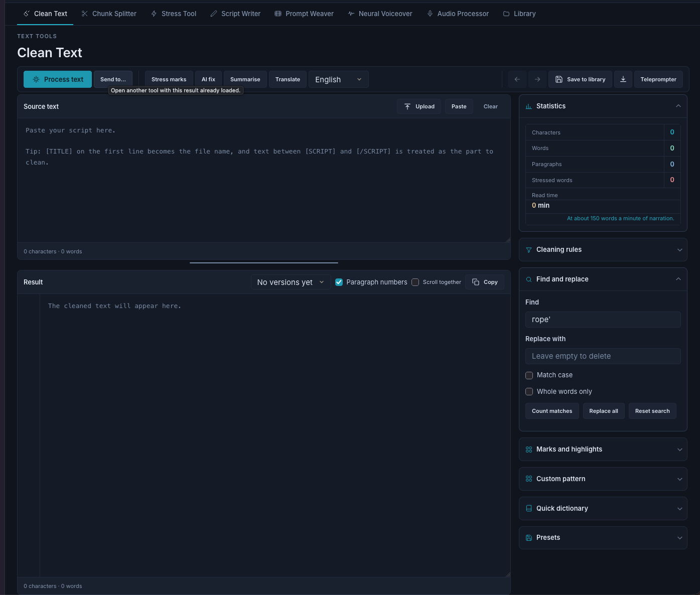The height and width of the screenshot is (595, 700).
Task: Expand the Custom pattern section chevron
Action: pyautogui.click(x=680, y=479)
